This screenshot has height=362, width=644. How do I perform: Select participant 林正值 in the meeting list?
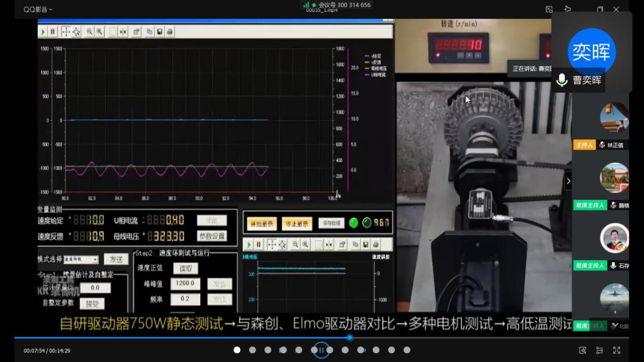pos(601,145)
